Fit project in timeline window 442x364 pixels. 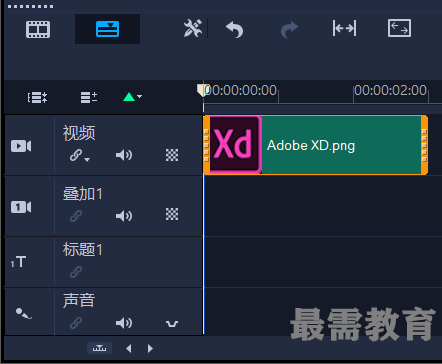tap(344, 28)
